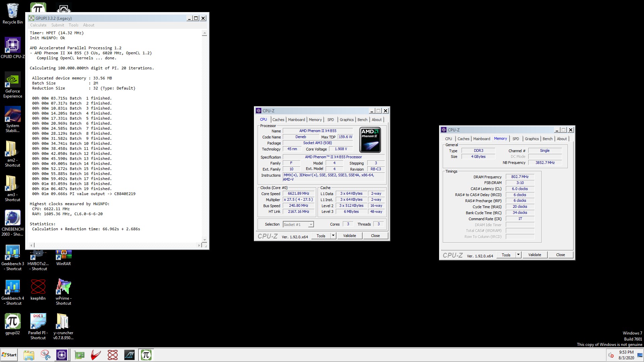Click the Core Speed value 6621.89 MHz
This screenshot has width=644, height=362.
(x=298, y=193)
